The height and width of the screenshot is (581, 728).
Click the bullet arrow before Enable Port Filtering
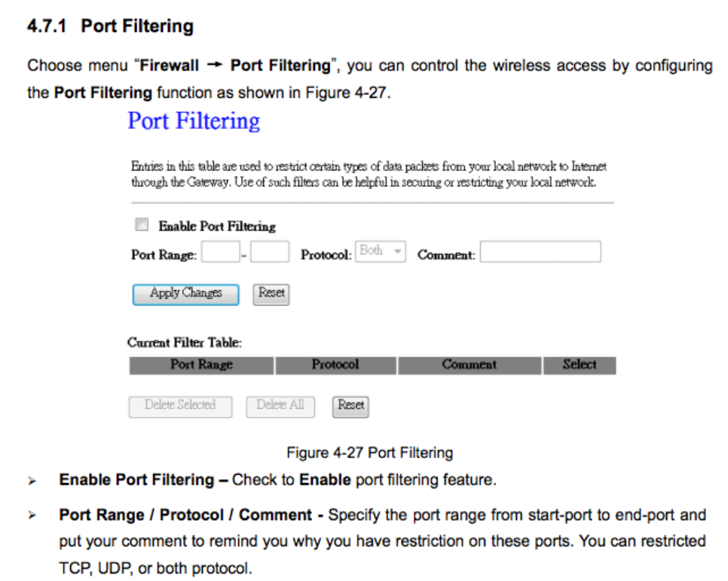(x=32, y=481)
